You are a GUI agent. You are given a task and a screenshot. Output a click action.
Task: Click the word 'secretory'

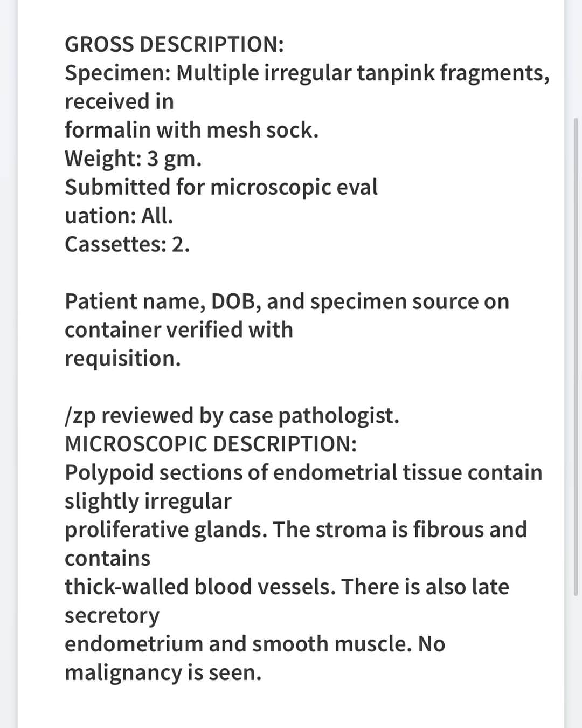tap(112, 616)
